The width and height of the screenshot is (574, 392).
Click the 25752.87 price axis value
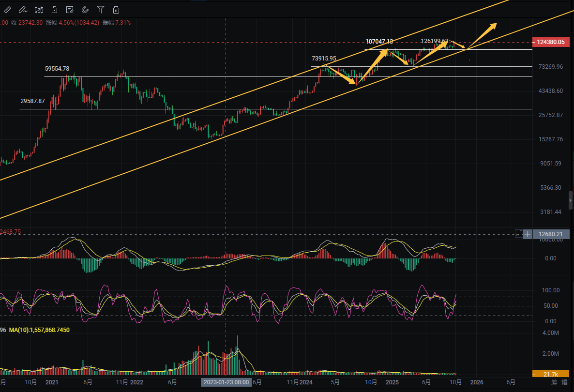(551, 115)
